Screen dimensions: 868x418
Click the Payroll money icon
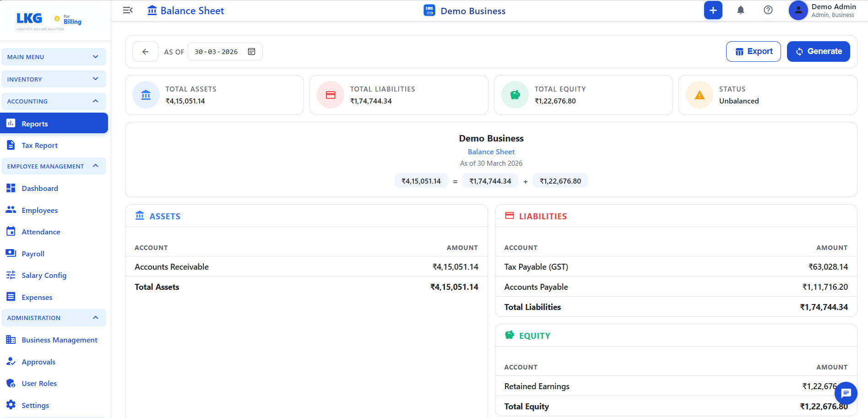[x=11, y=253]
